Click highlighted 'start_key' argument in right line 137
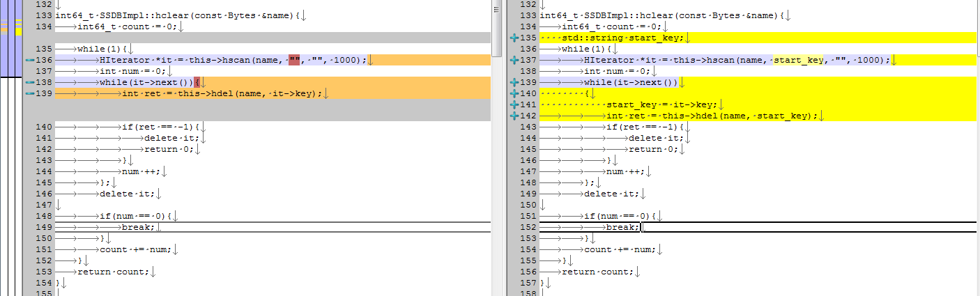Viewport: 980px width, 296px height. point(799,60)
